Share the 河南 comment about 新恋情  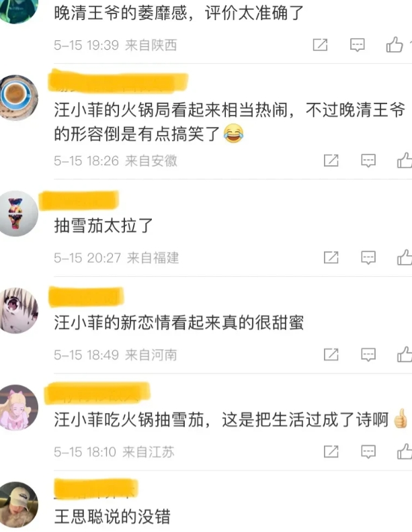[x=331, y=355]
